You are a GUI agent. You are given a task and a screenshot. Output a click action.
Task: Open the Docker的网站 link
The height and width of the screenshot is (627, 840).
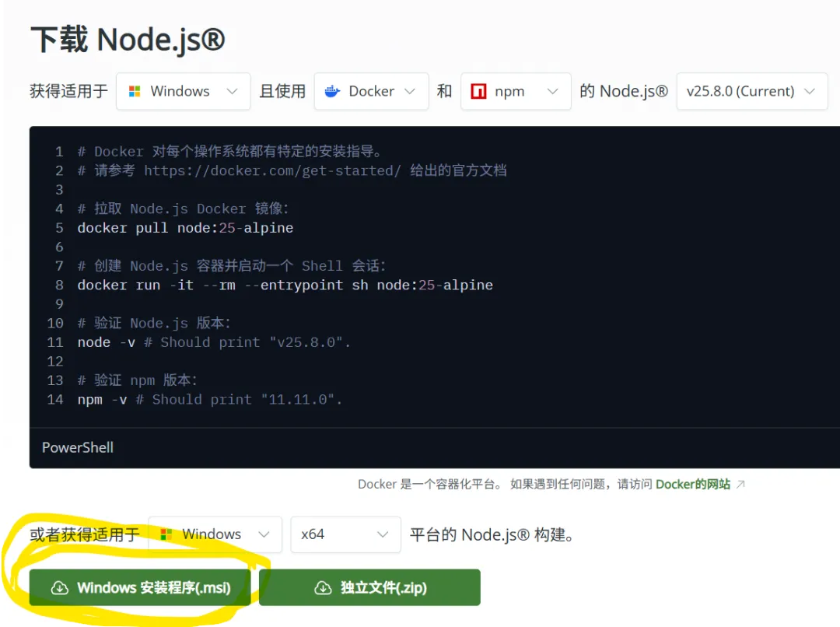click(x=693, y=485)
